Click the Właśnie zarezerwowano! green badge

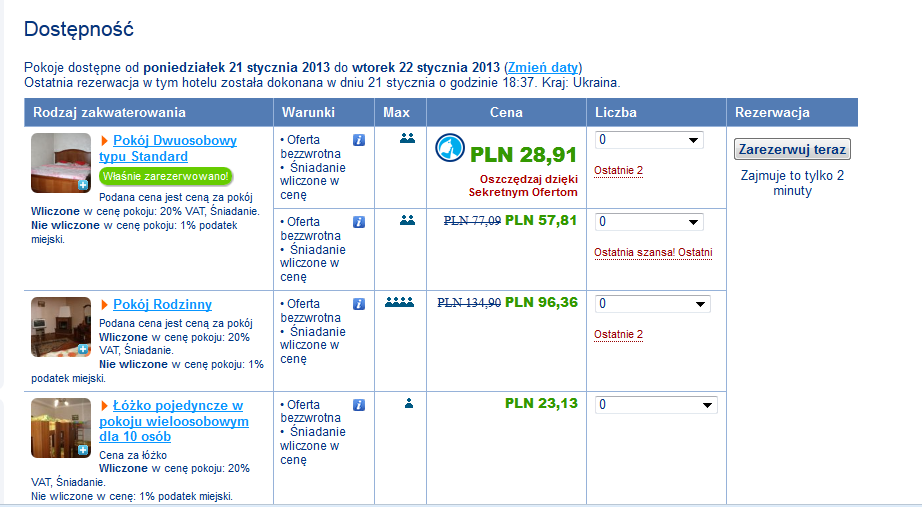click(166, 176)
